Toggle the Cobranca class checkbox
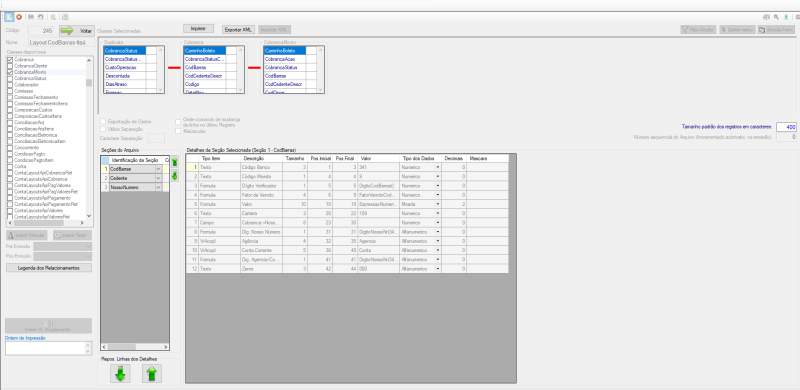The width and height of the screenshot is (800, 390). (x=10, y=60)
